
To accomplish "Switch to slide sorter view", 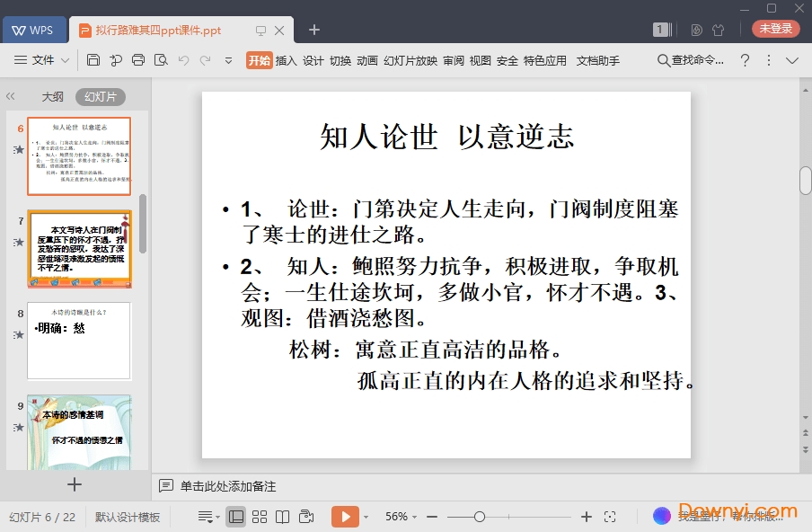I will click(260, 517).
